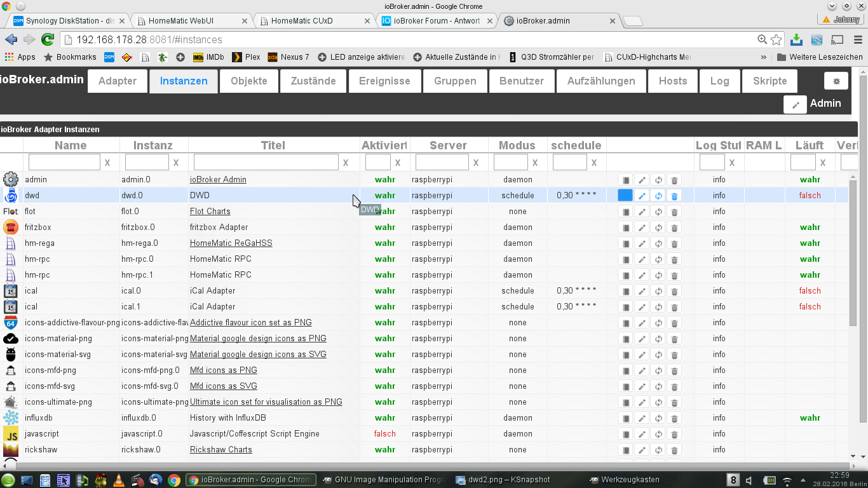
Task: Delete hm-rpc.0 instance using trash icon
Action: tap(675, 259)
